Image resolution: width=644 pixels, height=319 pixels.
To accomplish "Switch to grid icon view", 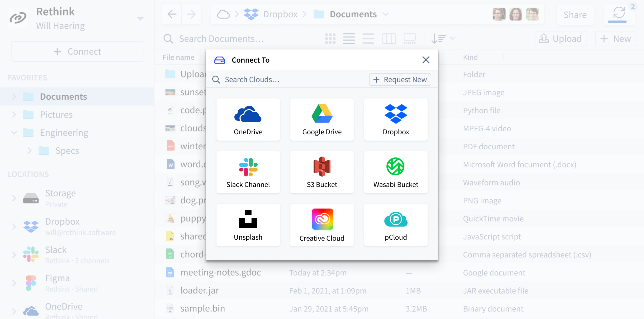I will [x=330, y=39].
